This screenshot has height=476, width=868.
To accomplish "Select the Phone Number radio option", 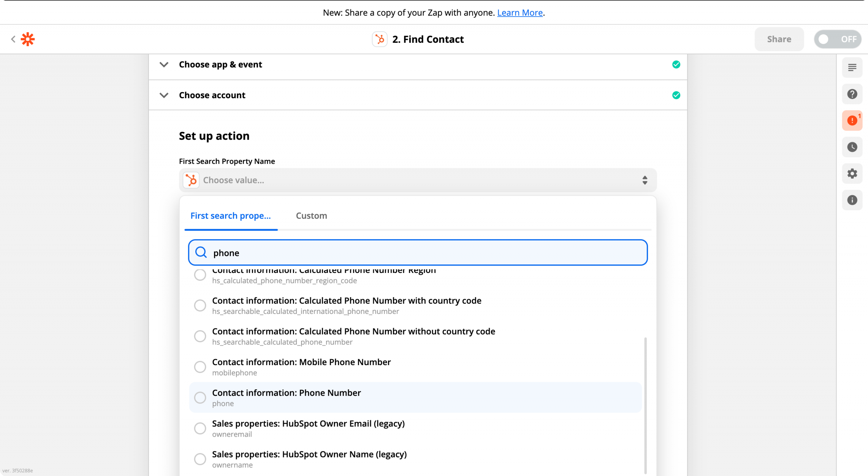I will tap(200, 397).
